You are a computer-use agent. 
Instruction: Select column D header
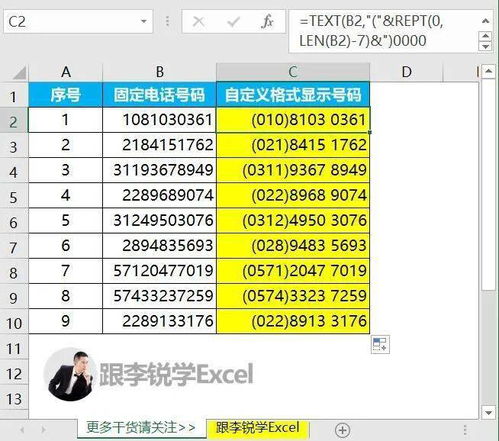tap(406, 72)
